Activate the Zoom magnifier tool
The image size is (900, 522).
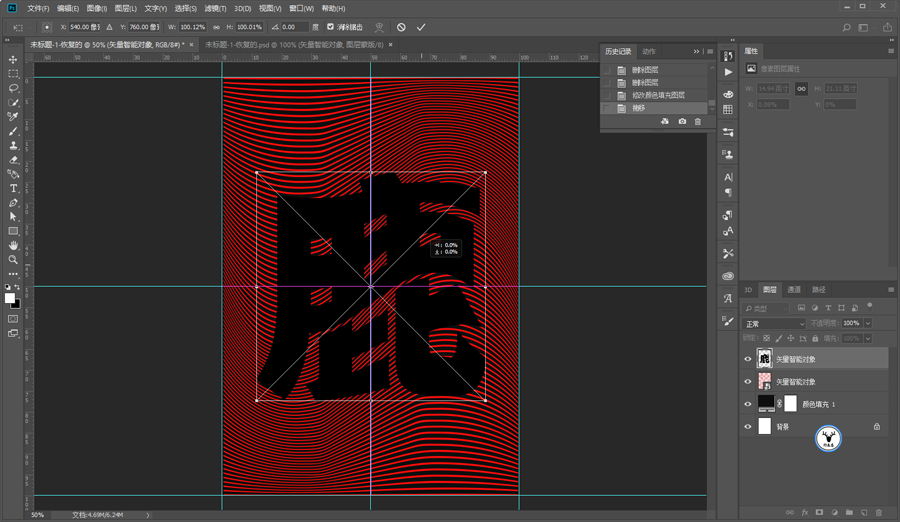tap(13, 260)
